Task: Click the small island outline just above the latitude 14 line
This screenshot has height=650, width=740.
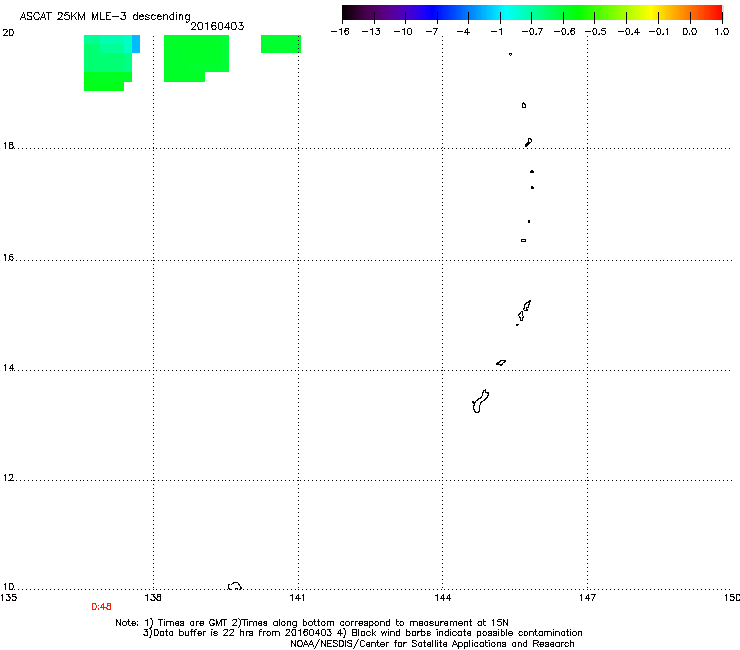Action: tap(501, 363)
